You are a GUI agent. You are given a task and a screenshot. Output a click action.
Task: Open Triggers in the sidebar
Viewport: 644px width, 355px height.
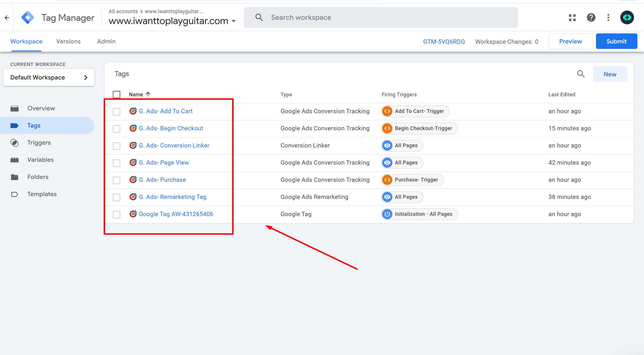(39, 143)
